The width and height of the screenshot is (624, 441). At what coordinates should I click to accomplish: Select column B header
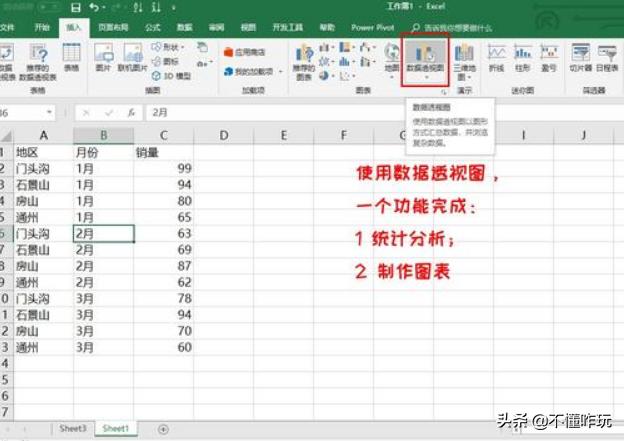[x=103, y=136]
